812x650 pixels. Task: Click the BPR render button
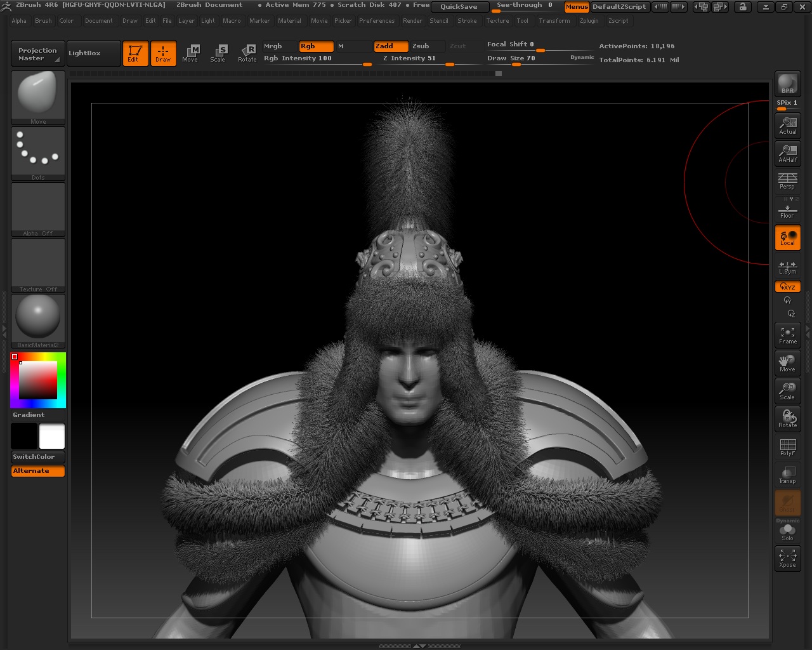click(787, 84)
